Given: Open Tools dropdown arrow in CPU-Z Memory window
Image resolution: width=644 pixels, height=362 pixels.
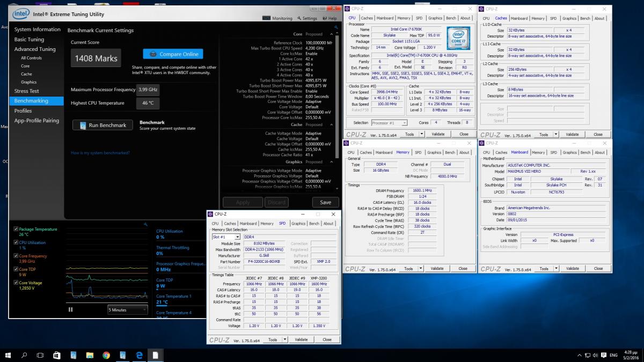Looking at the screenshot, I should tap(420, 268).
